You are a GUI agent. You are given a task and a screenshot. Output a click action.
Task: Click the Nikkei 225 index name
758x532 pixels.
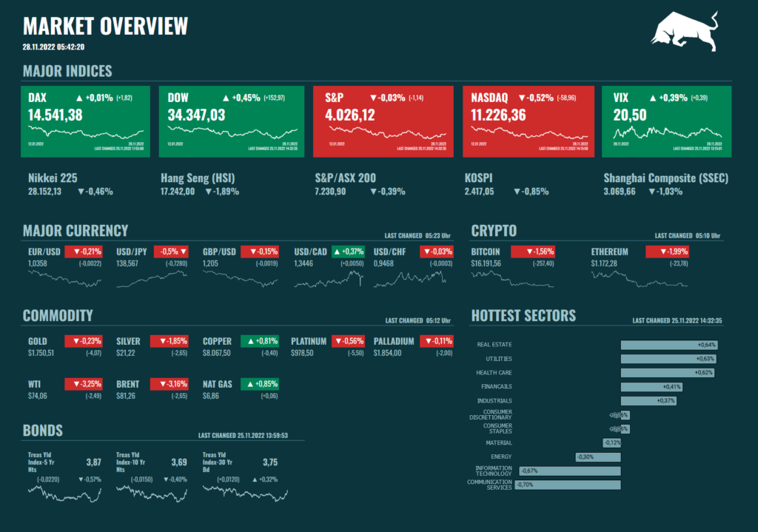coord(53,178)
